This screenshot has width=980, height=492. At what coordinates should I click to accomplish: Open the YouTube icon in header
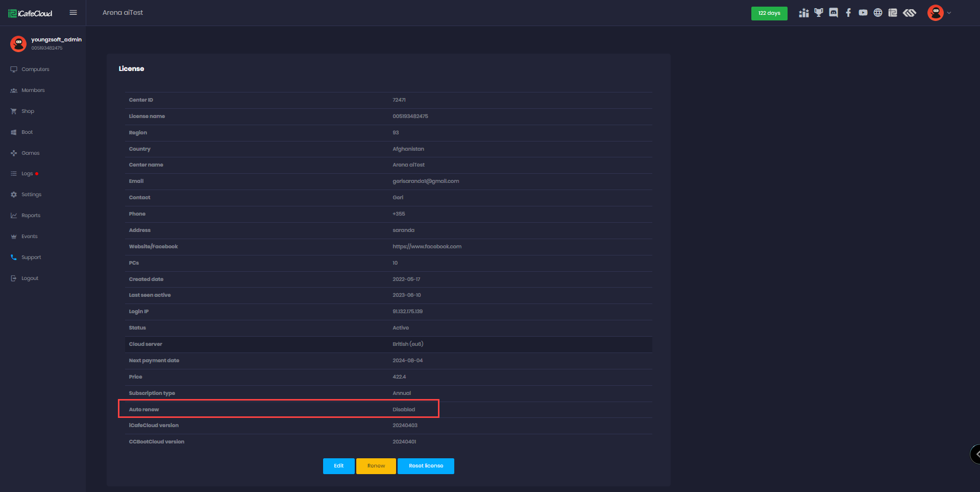point(863,13)
